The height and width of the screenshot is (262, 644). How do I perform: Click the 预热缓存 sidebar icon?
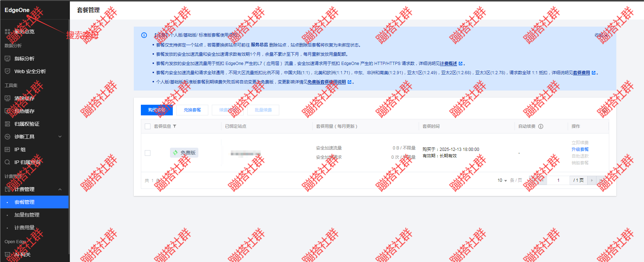(x=7, y=111)
